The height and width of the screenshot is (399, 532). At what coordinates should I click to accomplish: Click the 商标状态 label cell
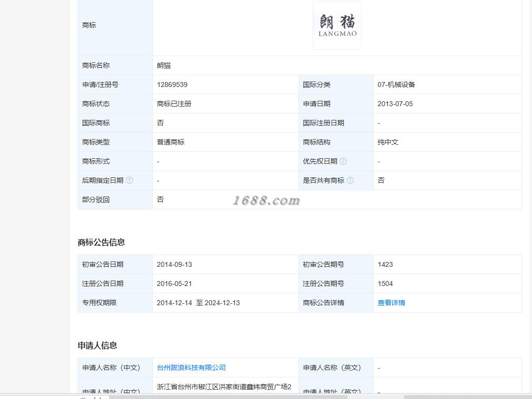[x=116, y=104]
